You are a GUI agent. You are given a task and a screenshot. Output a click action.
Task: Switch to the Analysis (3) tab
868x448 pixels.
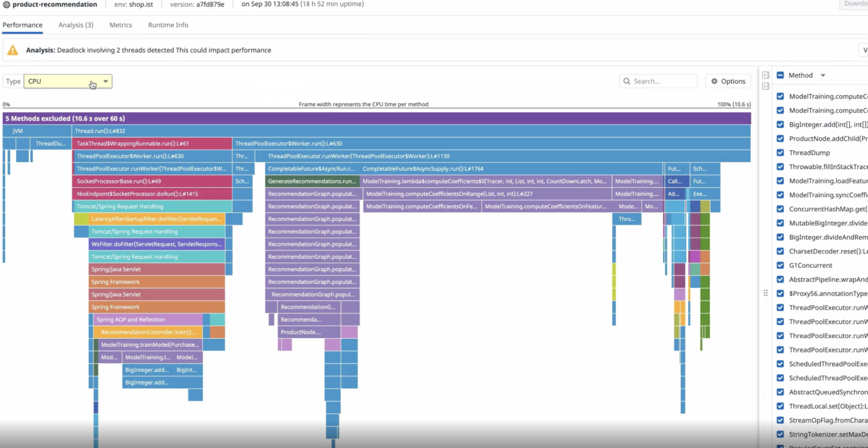75,25
